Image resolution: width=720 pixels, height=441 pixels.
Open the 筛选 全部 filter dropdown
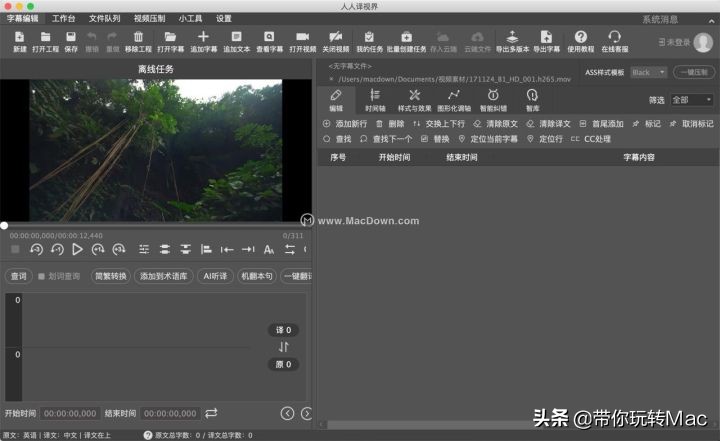coord(691,100)
